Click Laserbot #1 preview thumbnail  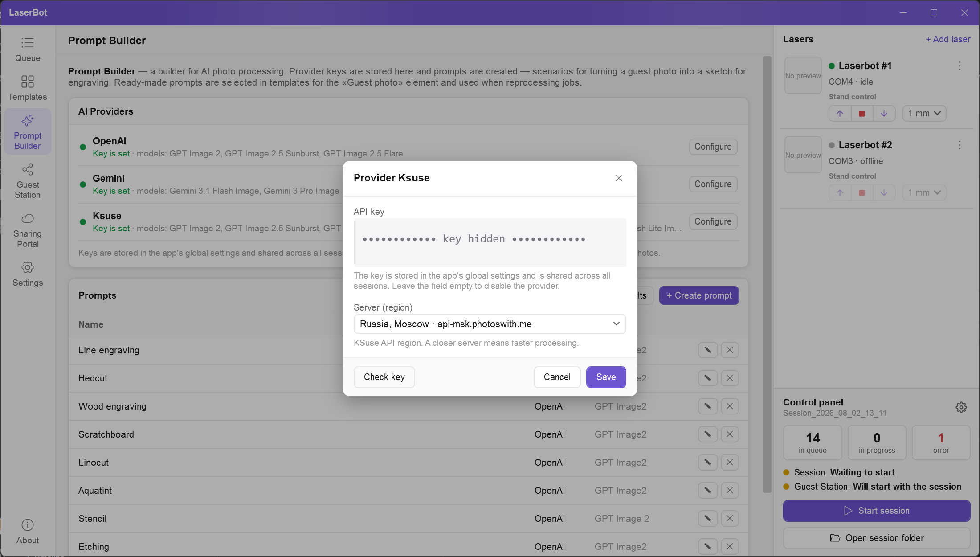pyautogui.click(x=803, y=76)
